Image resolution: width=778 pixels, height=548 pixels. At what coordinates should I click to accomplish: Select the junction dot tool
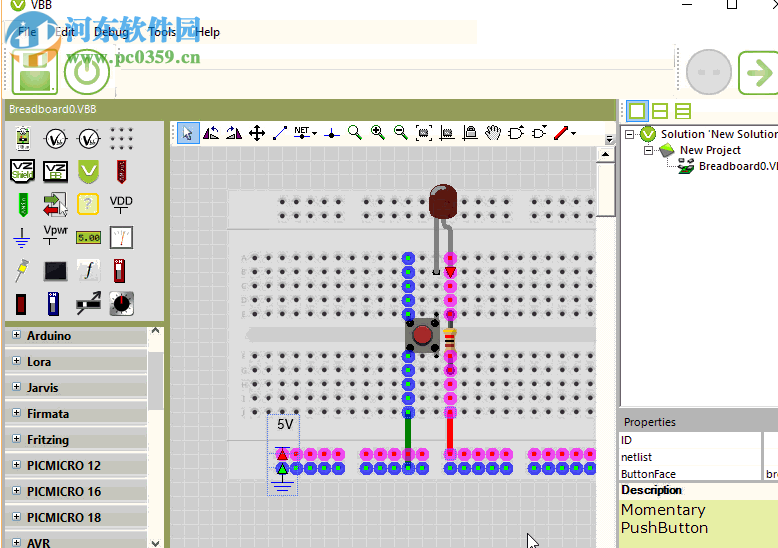tap(331, 134)
